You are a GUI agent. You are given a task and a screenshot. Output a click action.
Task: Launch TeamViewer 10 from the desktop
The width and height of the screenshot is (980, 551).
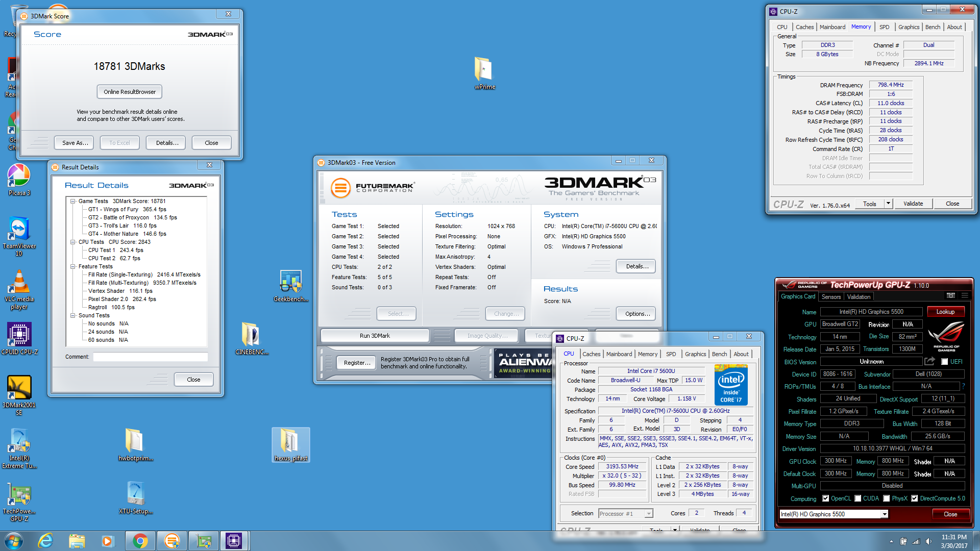click(19, 236)
